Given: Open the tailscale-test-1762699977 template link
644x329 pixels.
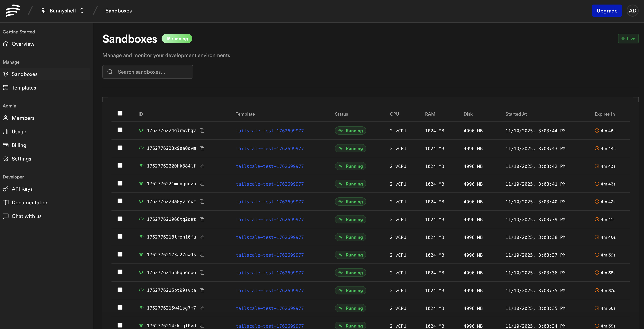Looking at the screenshot, I should click(x=269, y=131).
